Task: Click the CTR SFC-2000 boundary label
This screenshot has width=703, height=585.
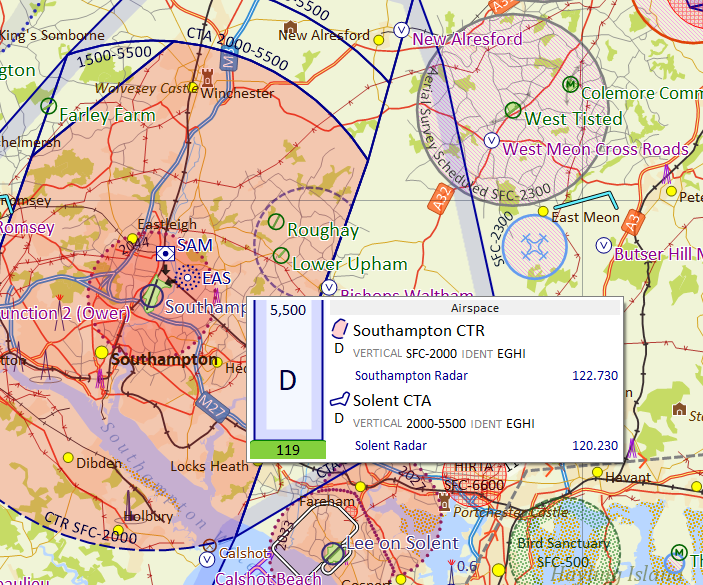Action: tap(90, 529)
